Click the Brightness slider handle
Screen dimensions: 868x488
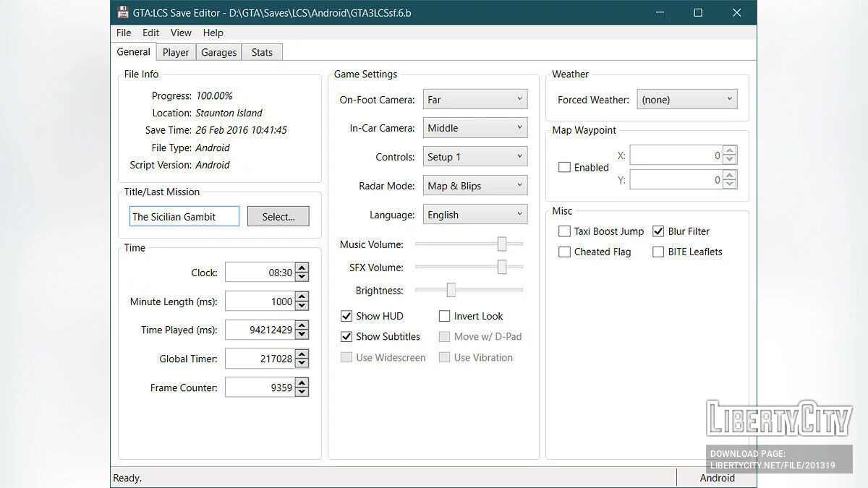coord(451,290)
